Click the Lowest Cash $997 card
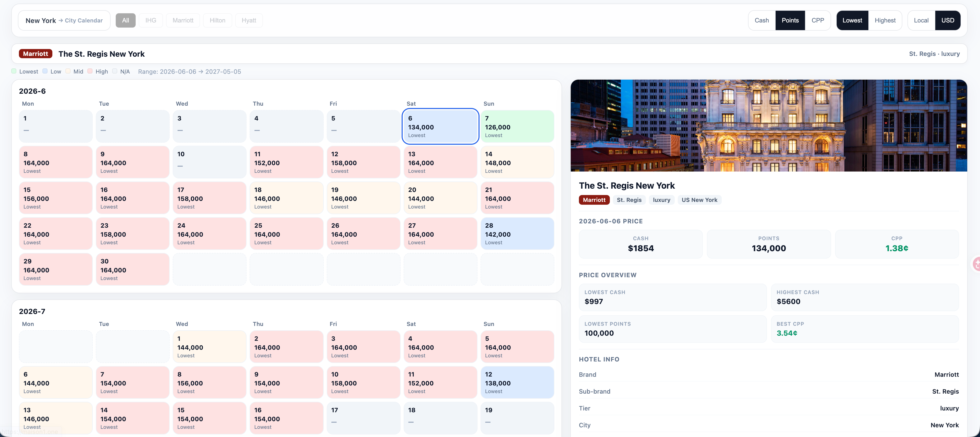 point(673,297)
